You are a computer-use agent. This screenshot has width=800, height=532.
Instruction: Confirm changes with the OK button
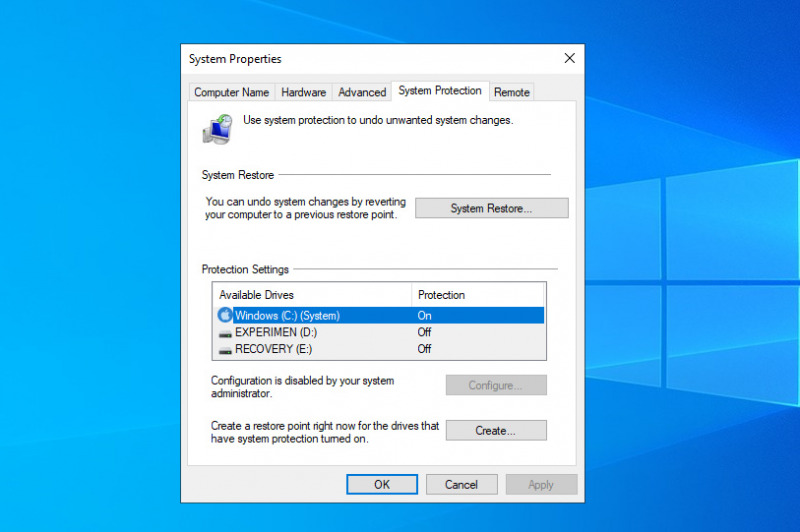382,484
